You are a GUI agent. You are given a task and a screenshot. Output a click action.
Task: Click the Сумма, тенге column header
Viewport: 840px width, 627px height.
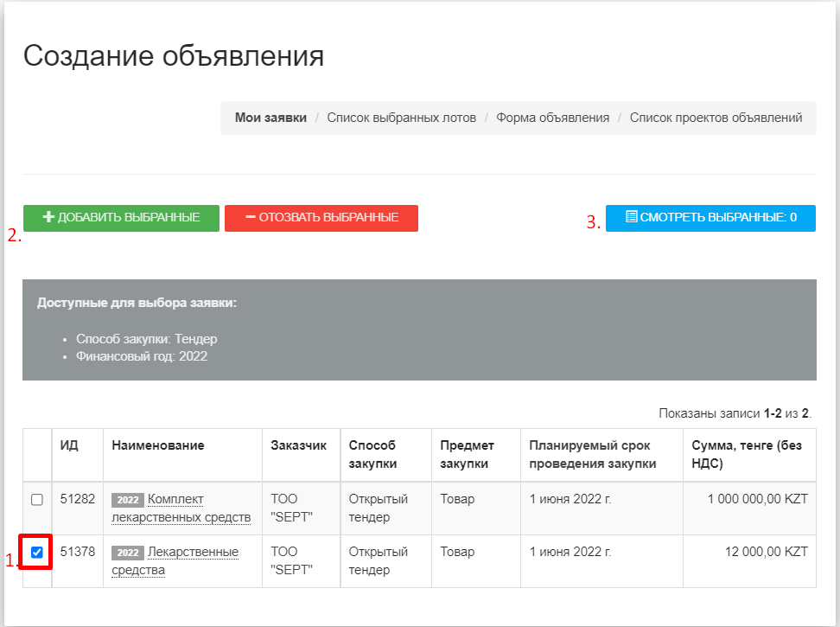747,454
